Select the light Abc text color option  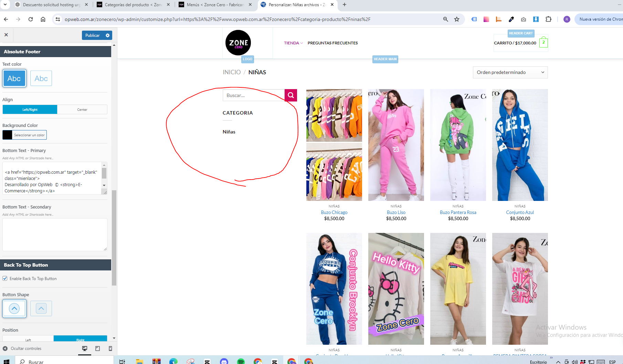click(41, 78)
